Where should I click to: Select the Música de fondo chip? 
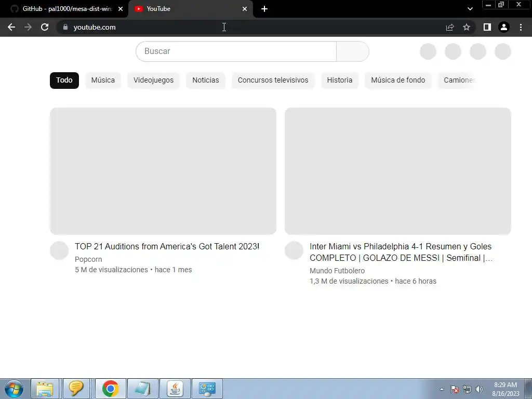pos(398,80)
